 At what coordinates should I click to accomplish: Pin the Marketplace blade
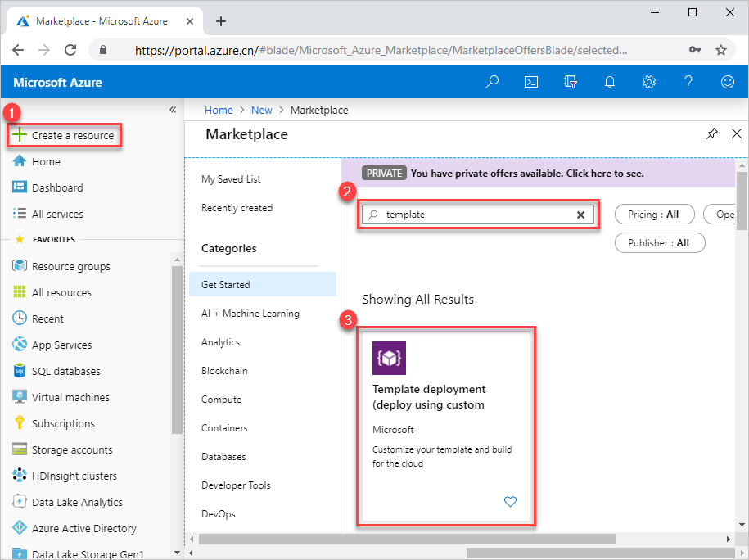[x=711, y=133]
